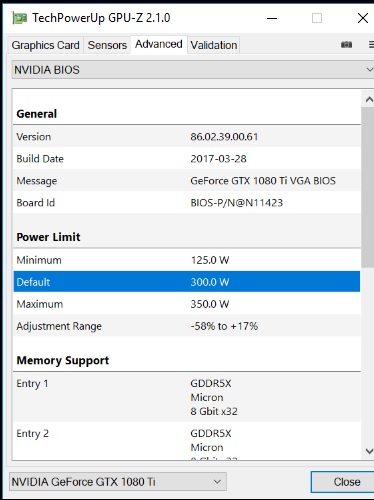Select the Maximum power limit row
Viewport: 374px width, 500px height.
tap(187, 304)
